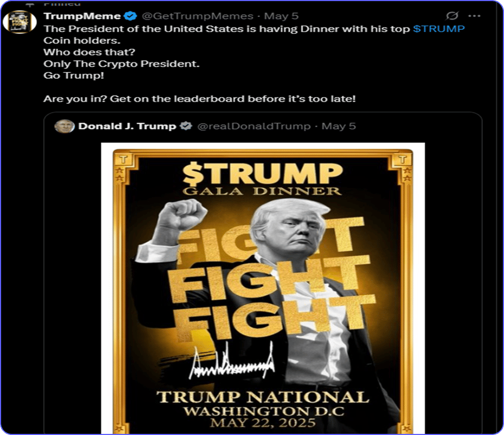The image size is (504, 435).
Task: Open the May 5 timestamp of TrumpMeme's post
Action: [x=281, y=16]
